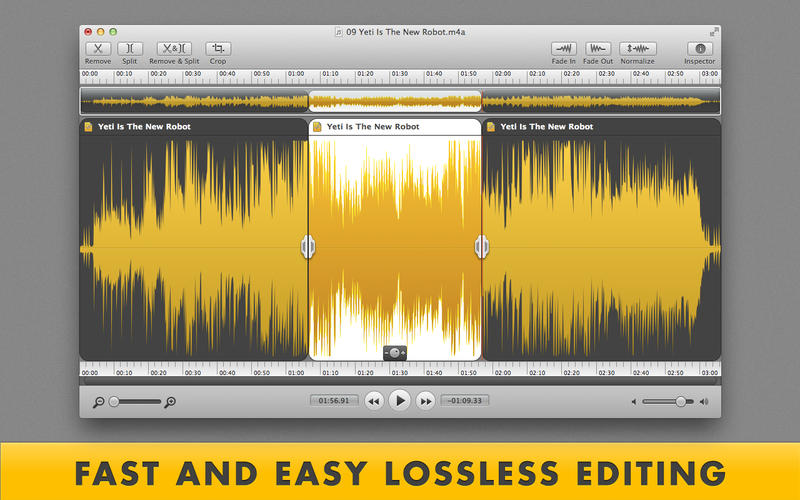Viewport: 800px width, 500px height.
Task: Open the Inspector panel
Action: point(700,48)
